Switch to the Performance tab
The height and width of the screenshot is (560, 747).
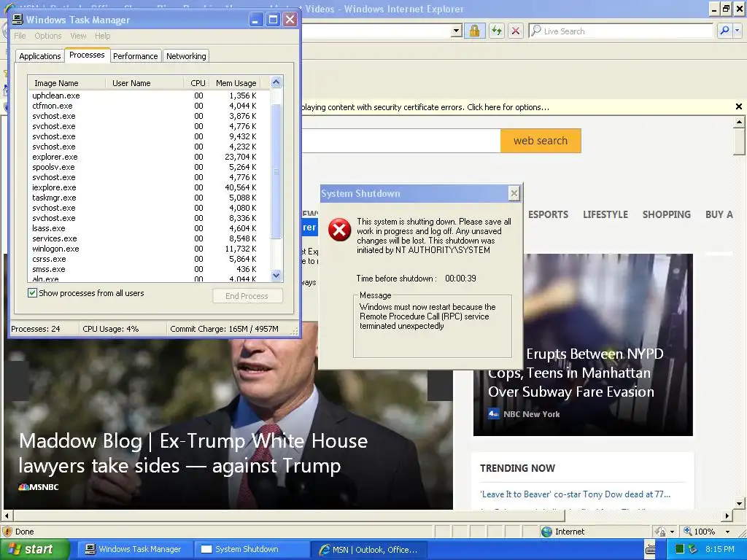135,56
